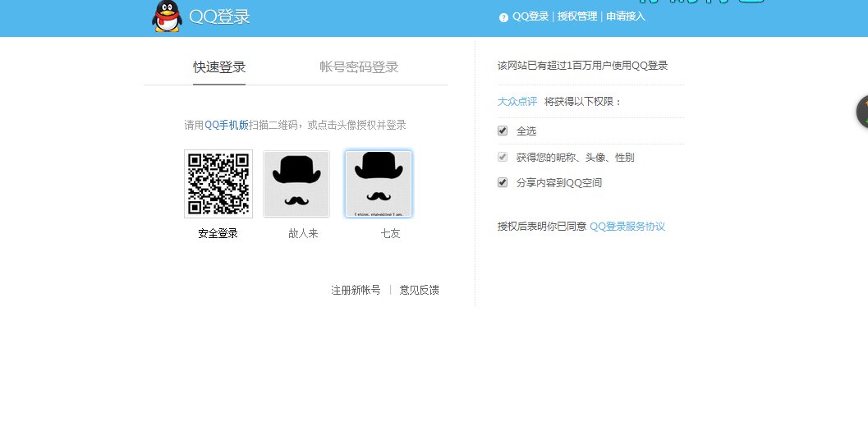Uncheck 分享内容到QQ空间 checkbox
The width and height of the screenshot is (868, 422).
[x=503, y=182]
